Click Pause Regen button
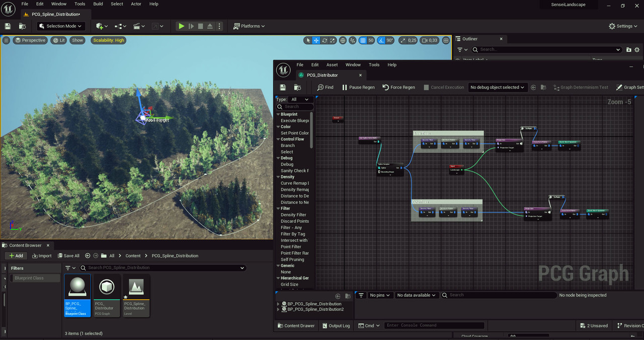The width and height of the screenshot is (644, 340). coord(358,87)
